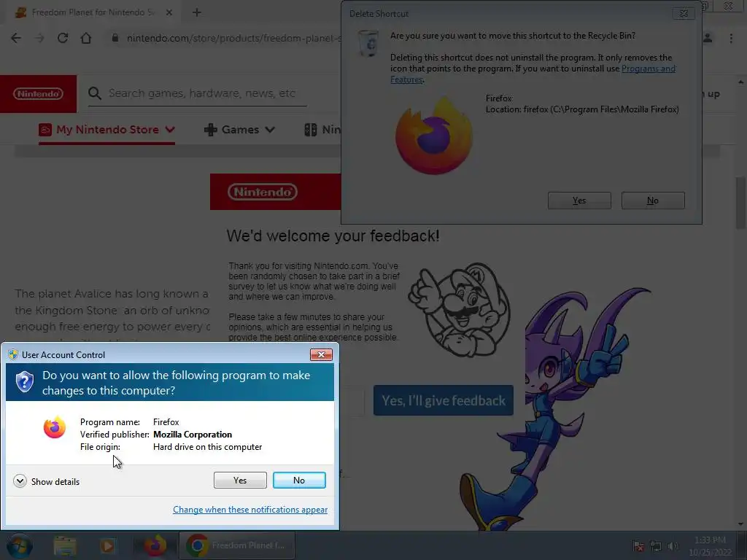Open Firefox from the taskbar
The width and height of the screenshot is (747, 560).
155,545
